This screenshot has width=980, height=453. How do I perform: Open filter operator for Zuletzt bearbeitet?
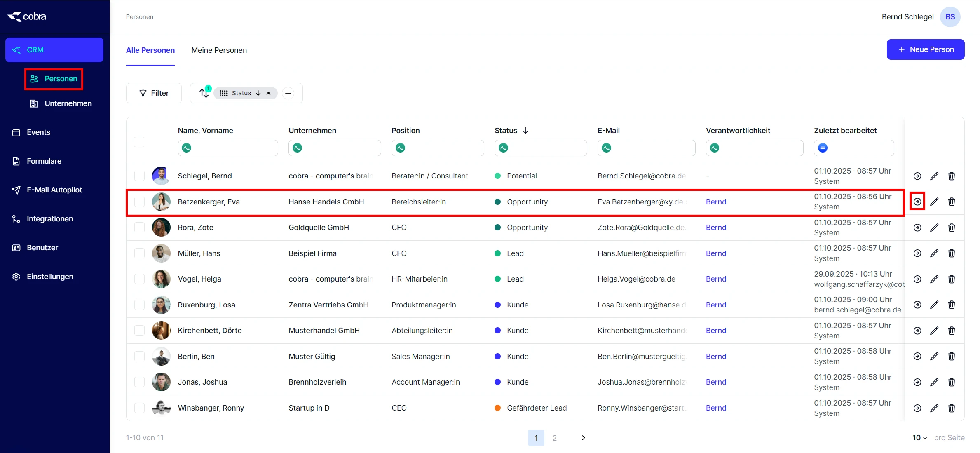pyautogui.click(x=823, y=148)
